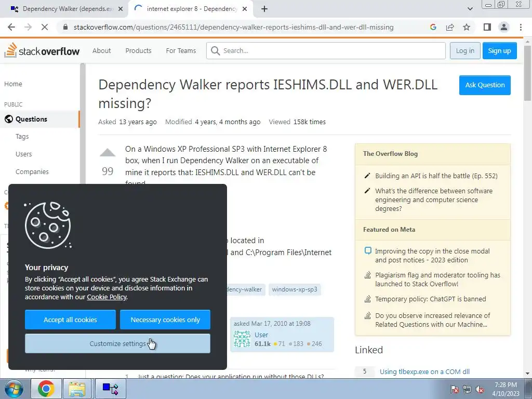Click the Stack Overflow logo
The image size is (532, 399).
click(42, 50)
